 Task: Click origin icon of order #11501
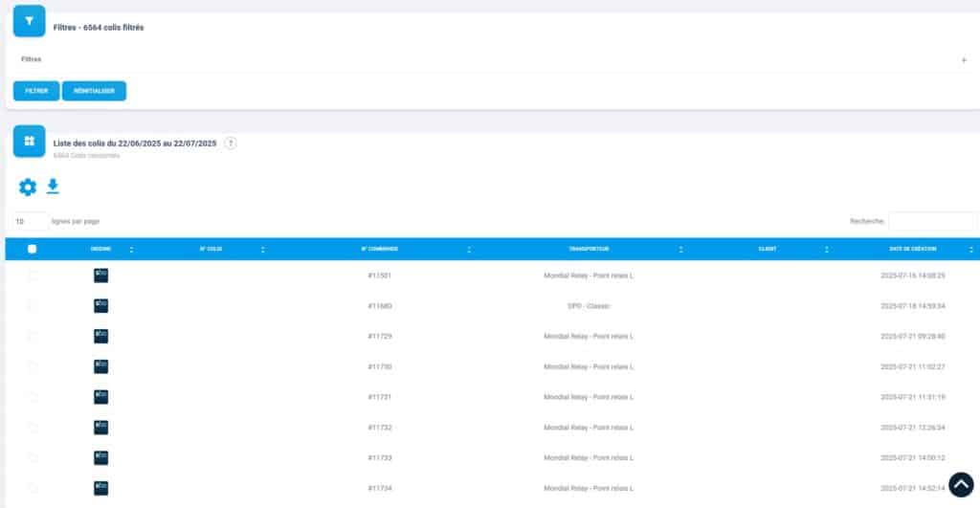pos(100,276)
